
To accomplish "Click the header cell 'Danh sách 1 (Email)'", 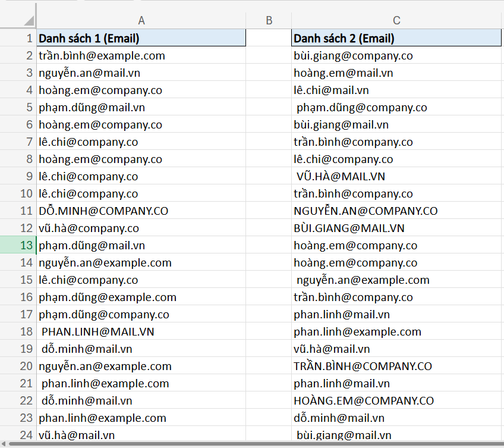I will 141,37.
